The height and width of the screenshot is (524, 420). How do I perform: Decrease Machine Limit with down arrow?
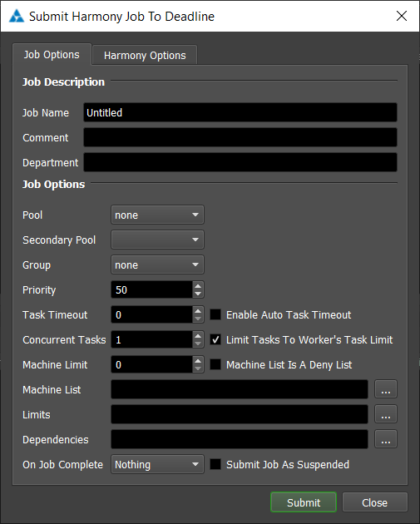198,368
